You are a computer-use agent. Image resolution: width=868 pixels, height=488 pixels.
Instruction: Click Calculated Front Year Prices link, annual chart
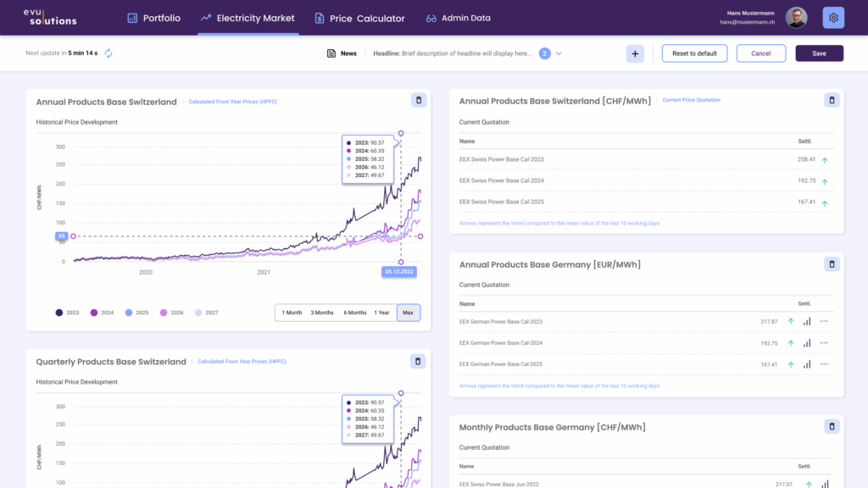(x=232, y=102)
